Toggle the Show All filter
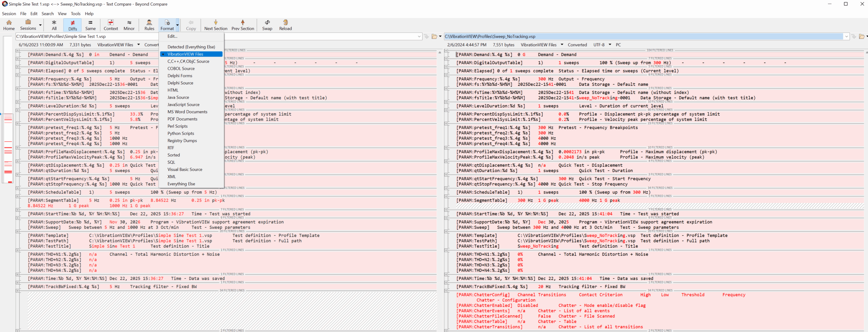The image size is (868, 332). (54, 25)
